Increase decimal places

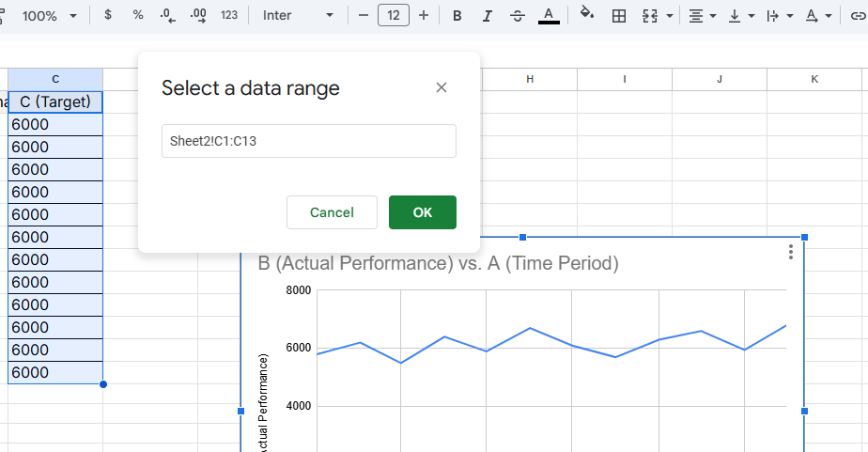pyautogui.click(x=198, y=16)
